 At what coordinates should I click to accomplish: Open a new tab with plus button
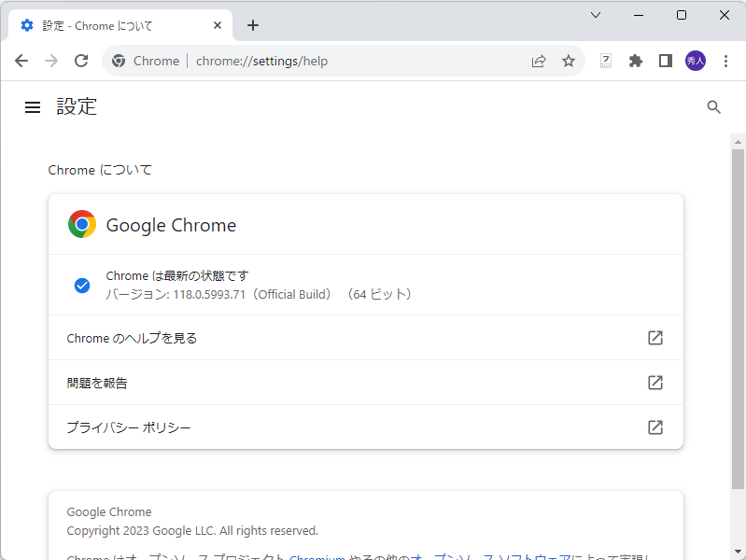(x=253, y=25)
